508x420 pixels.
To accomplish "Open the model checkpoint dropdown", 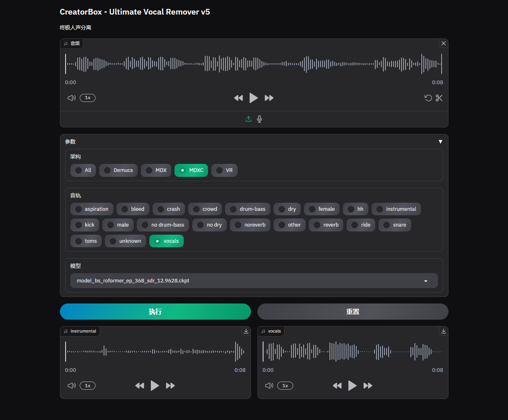I will click(x=254, y=281).
